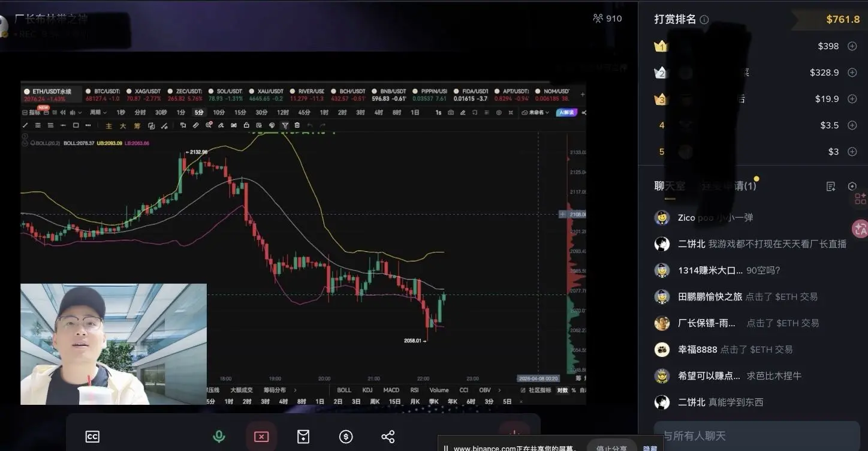Click the info icon beside 打赏排名
The width and height of the screenshot is (868, 451).
(704, 20)
